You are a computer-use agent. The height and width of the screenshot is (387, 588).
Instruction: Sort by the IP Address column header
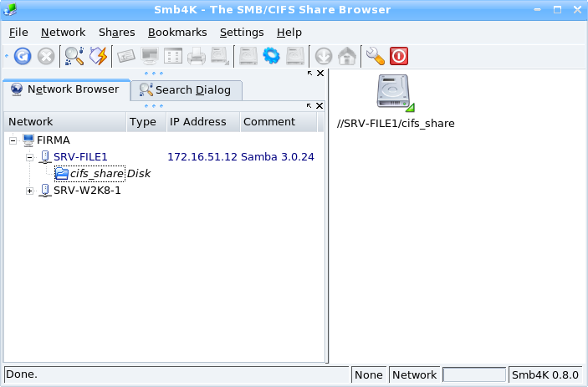203,122
